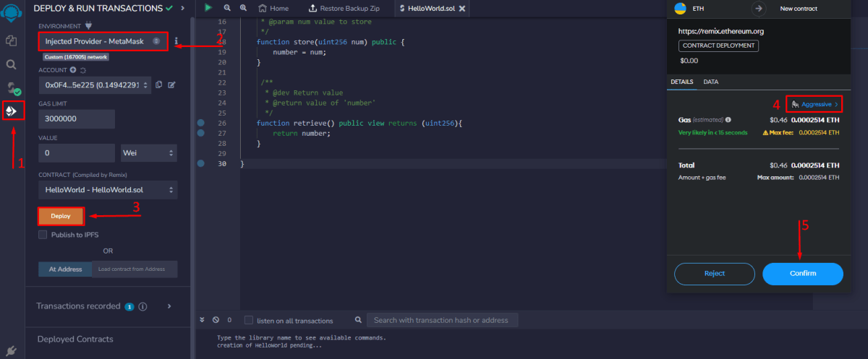Click the orange Deploy button

[61, 215]
